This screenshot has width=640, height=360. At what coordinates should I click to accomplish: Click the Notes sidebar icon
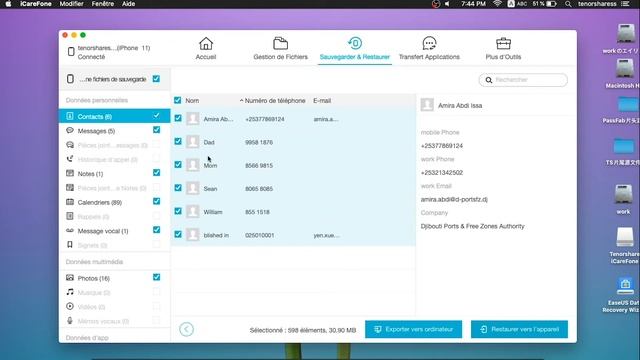point(70,173)
